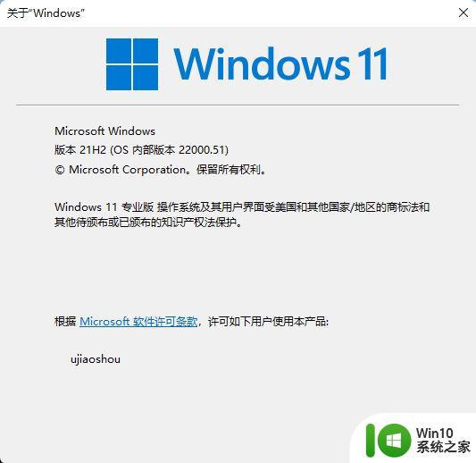Select the Microsoft Windows heading text
Image resolution: width=476 pixels, height=463 pixels.
(x=104, y=131)
